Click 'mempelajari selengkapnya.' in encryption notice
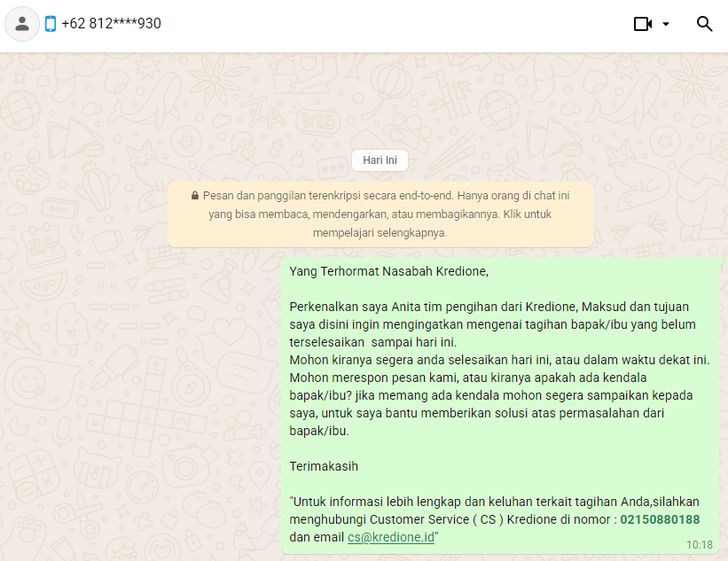The image size is (728, 561). pyautogui.click(x=380, y=233)
